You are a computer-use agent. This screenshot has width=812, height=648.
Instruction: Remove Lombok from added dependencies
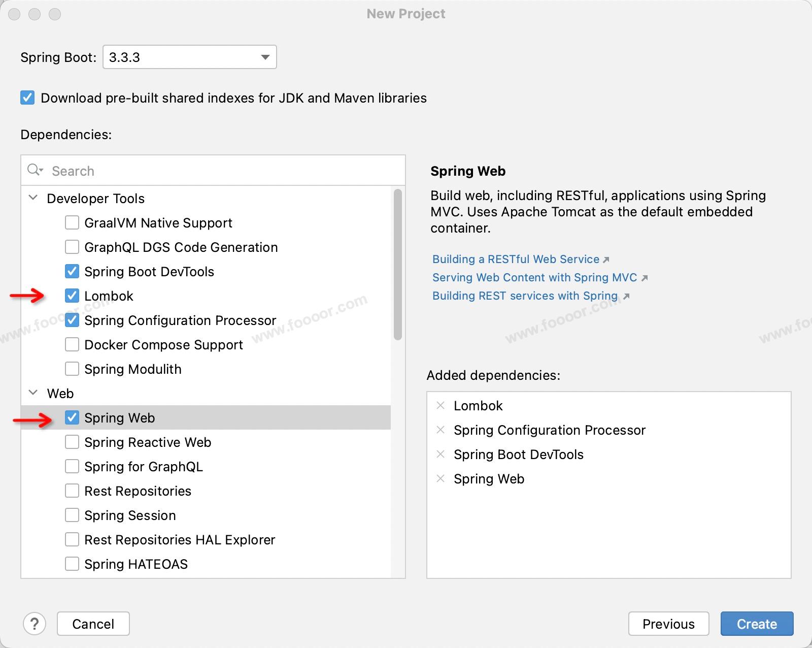click(441, 405)
